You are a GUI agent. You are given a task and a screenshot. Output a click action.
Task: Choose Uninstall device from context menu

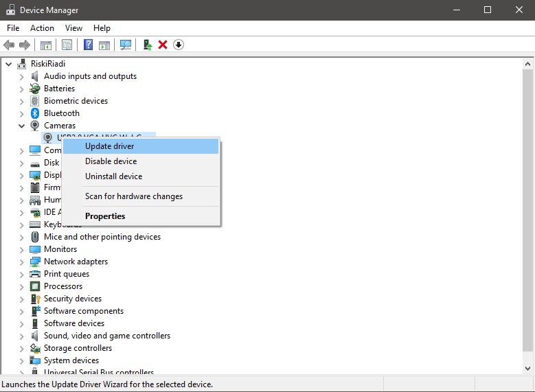pyautogui.click(x=141, y=176)
